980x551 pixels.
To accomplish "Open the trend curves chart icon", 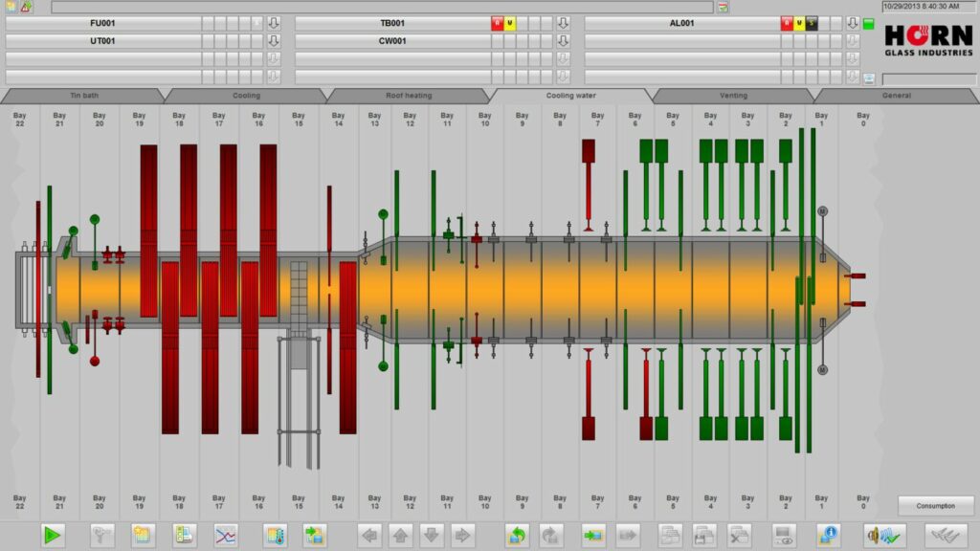I will [x=226, y=536].
